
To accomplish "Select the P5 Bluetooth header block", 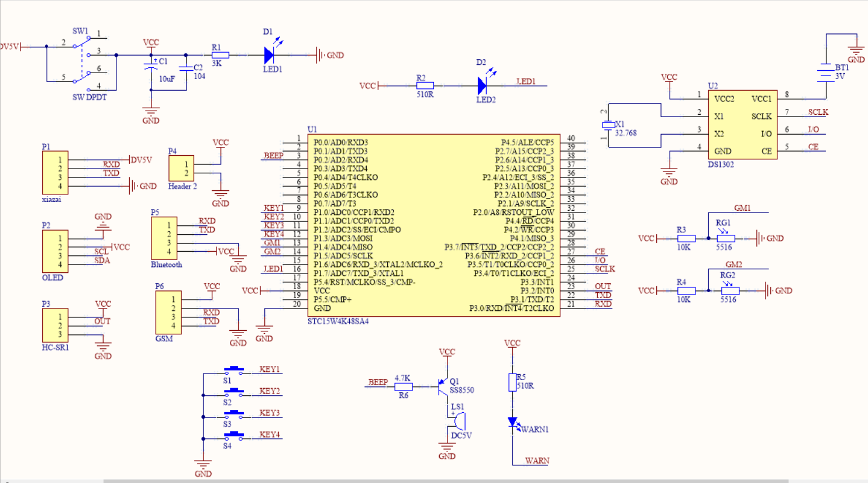I will coord(164,239).
